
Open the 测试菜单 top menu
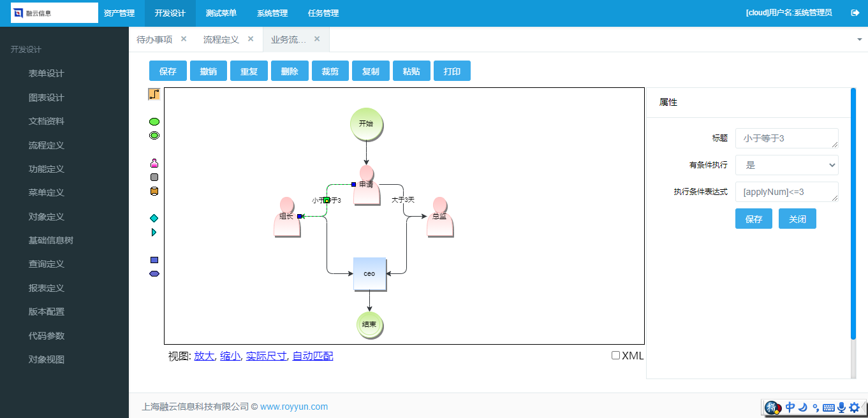(x=221, y=13)
